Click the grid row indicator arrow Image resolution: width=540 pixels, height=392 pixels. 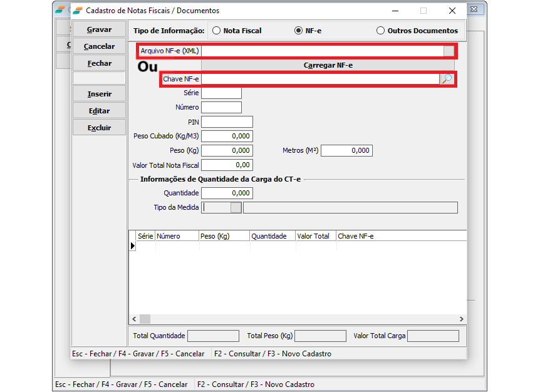click(132, 246)
